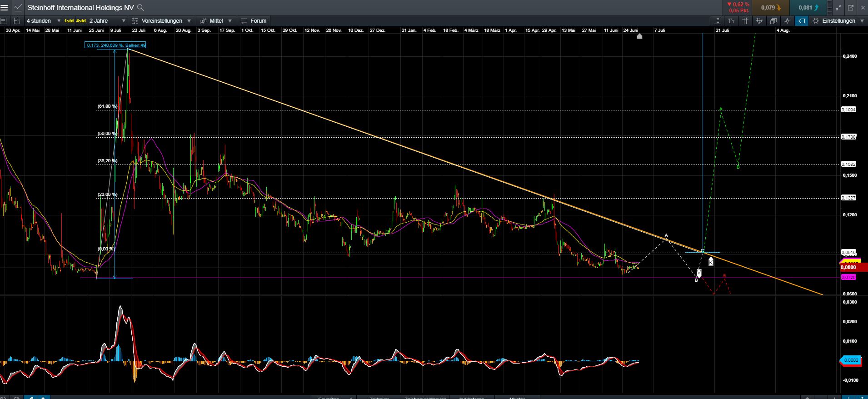Expand the Voreinstellungen presets dropdown

[161, 21]
